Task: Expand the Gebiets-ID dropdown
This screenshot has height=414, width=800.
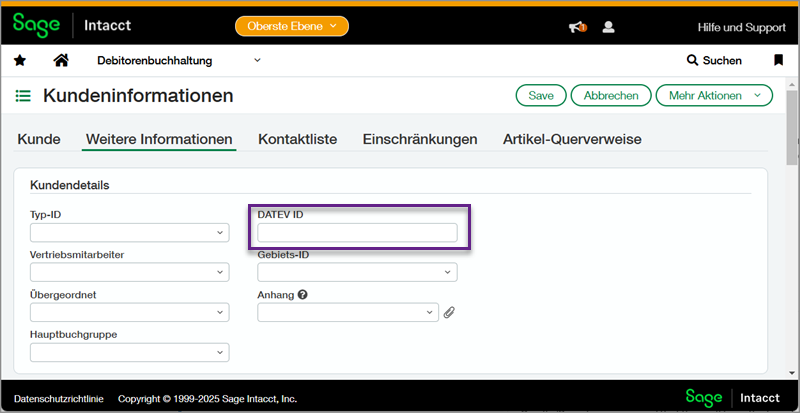Action: (357, 272)
